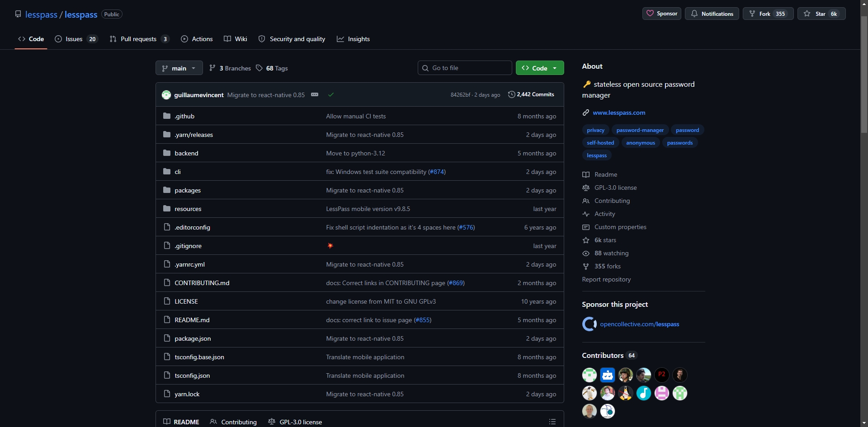Open the P2 contributor avatar
This screenshot has height=427, width=868.
(x=661, y=375)
